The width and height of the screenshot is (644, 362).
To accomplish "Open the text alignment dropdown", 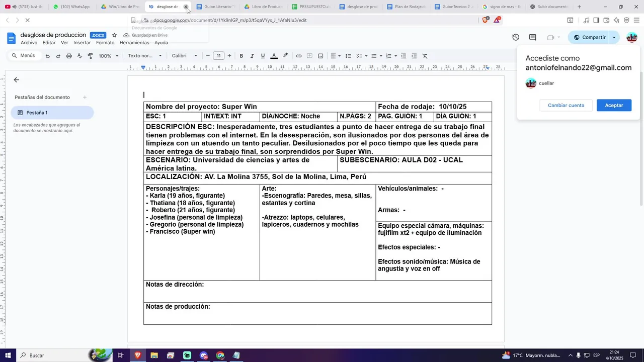I will click(336, 56).
